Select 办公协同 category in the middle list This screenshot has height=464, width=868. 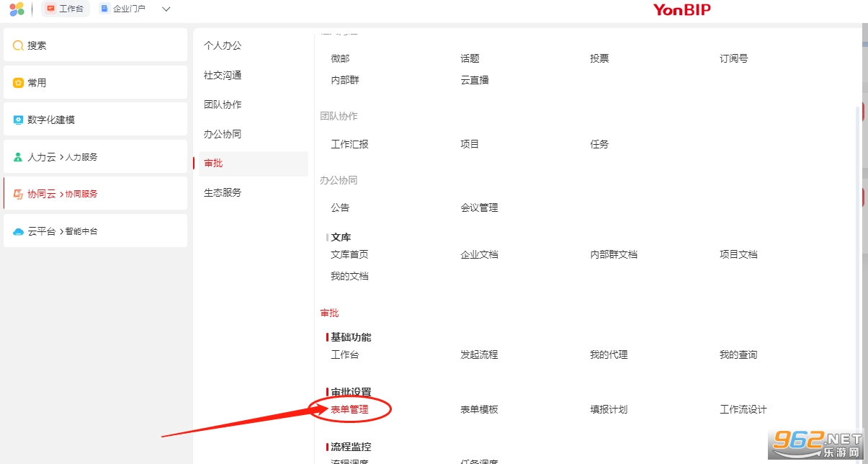[223, 134]
